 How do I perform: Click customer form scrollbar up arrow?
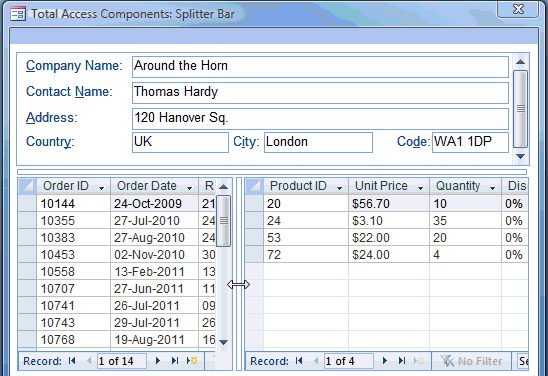pos(520,62)
